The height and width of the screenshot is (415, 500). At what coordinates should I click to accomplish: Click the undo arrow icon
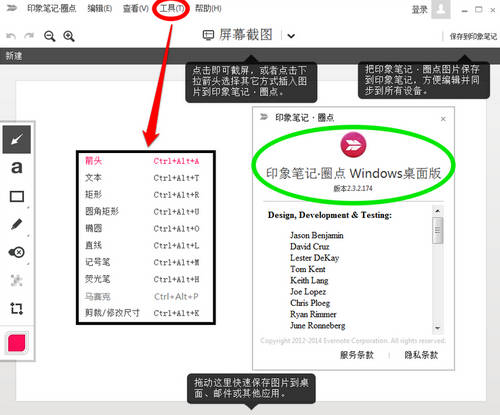point(11,36)
